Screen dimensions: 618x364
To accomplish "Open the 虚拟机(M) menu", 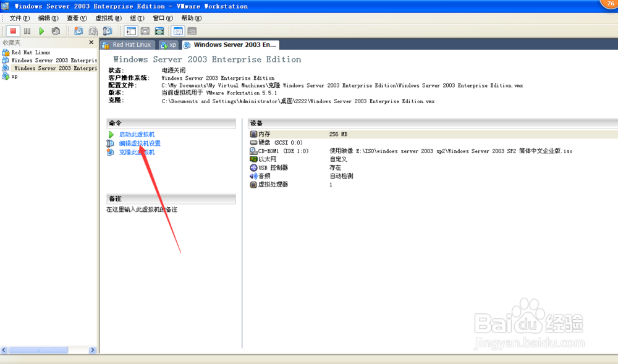I will [108, 18].
